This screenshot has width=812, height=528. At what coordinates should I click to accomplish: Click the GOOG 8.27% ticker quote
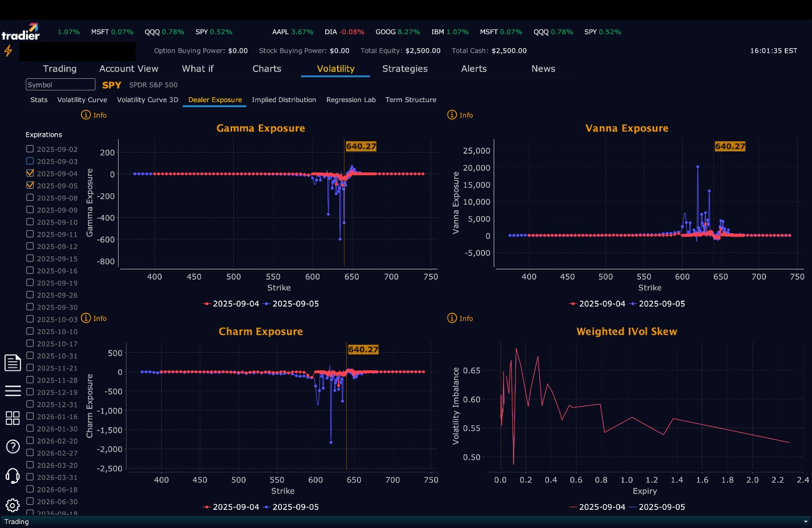pos(398,32)
